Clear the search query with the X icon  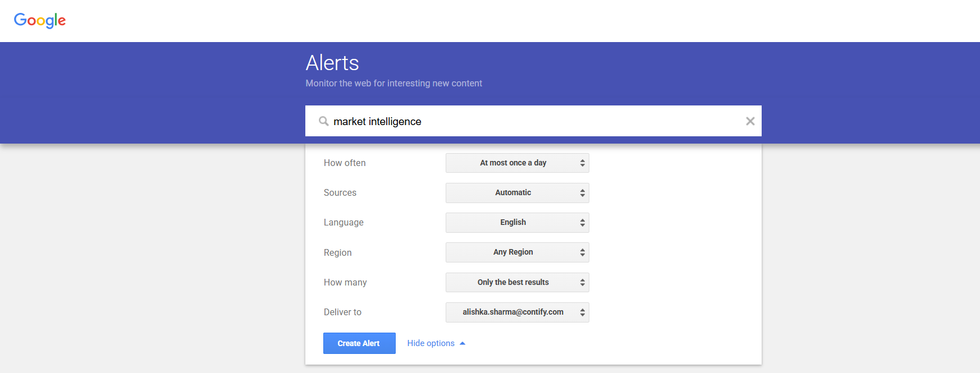click(x=750, y=121)
